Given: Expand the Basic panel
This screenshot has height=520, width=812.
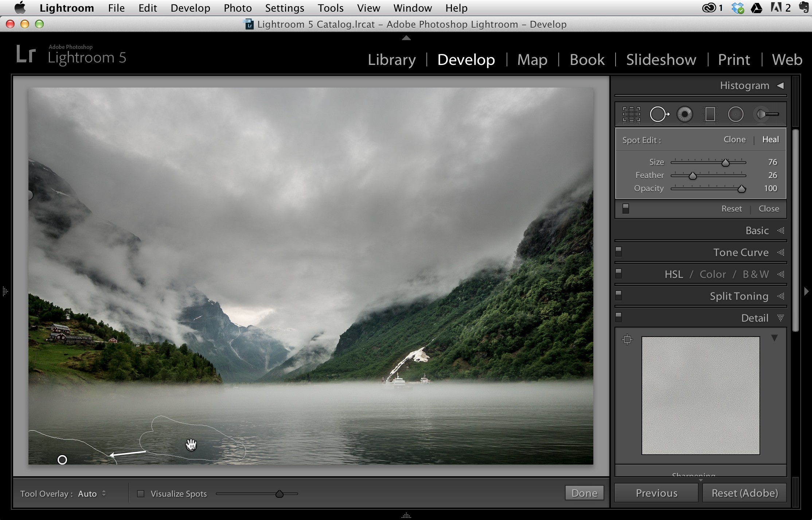Looking at the screenshot, I should tap(757, 230).
